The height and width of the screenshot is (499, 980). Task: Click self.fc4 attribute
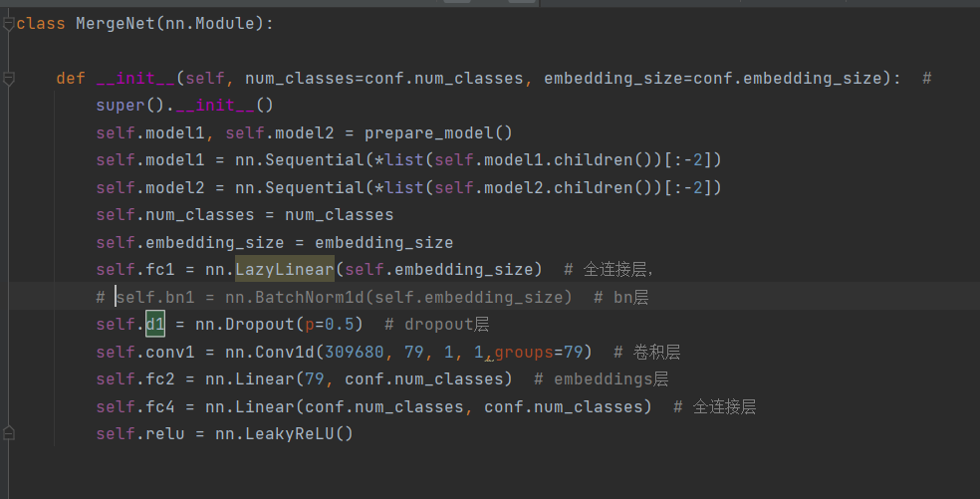point(135,406)
